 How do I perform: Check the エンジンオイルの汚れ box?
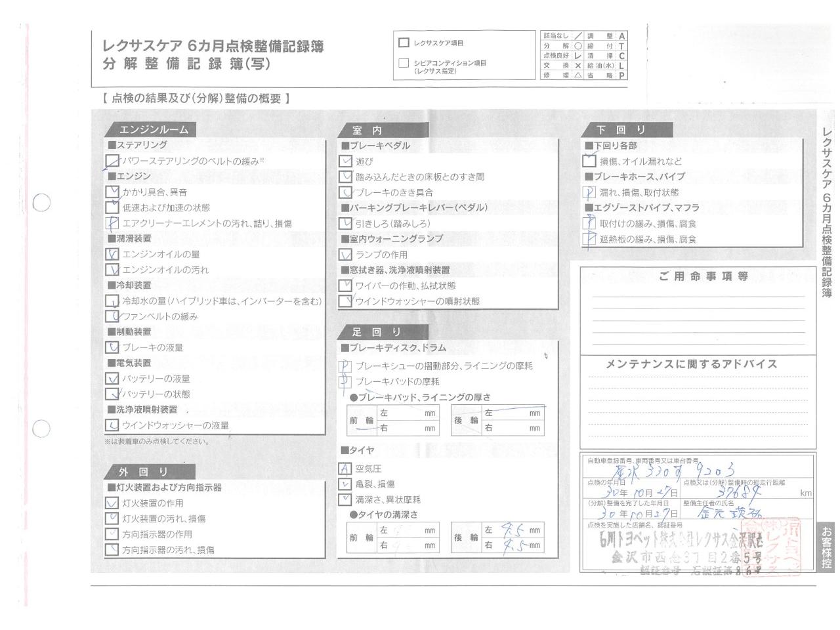tap(112, 270)
